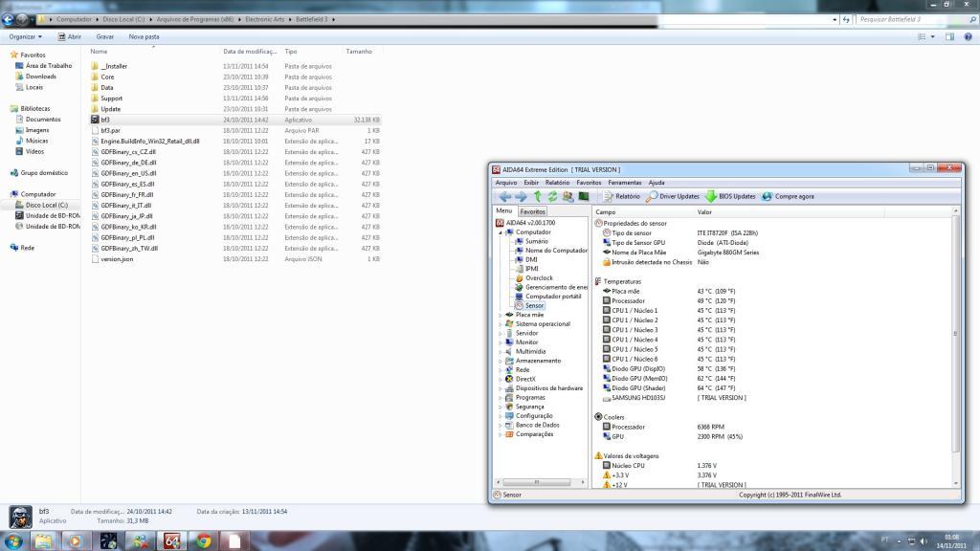980x551 pixels.
Task: Click the Núcleo CPU voltage row
Action: tap(772, 466)
